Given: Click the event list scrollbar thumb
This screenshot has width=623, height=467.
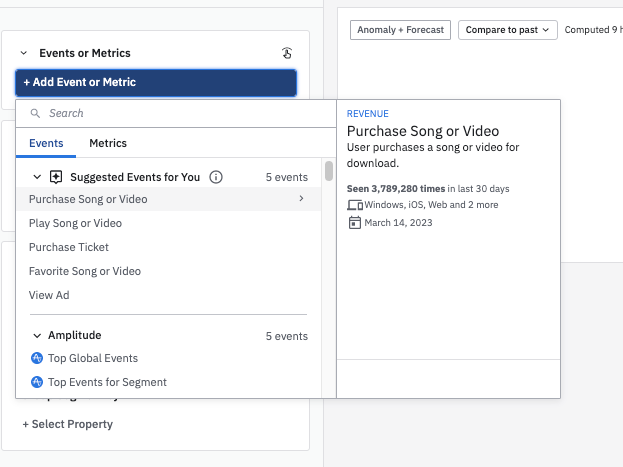Looking at the screenshot, I should click(329, 171).
